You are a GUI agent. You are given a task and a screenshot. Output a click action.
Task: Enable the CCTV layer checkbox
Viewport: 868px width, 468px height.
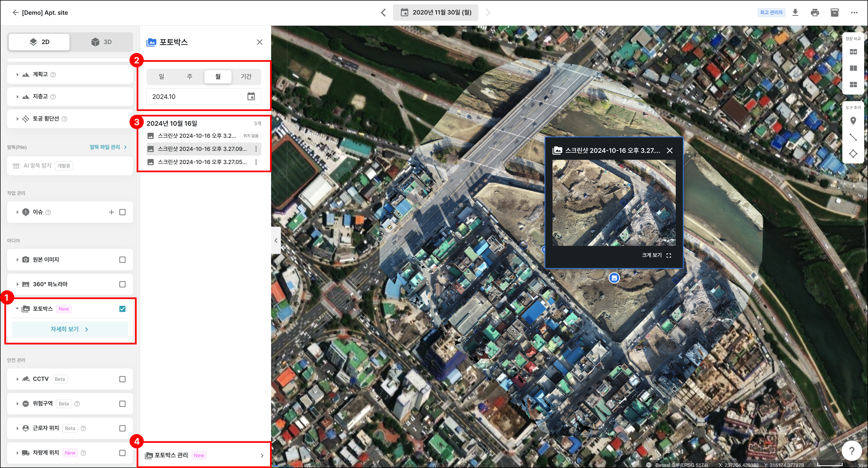[122, 379]
